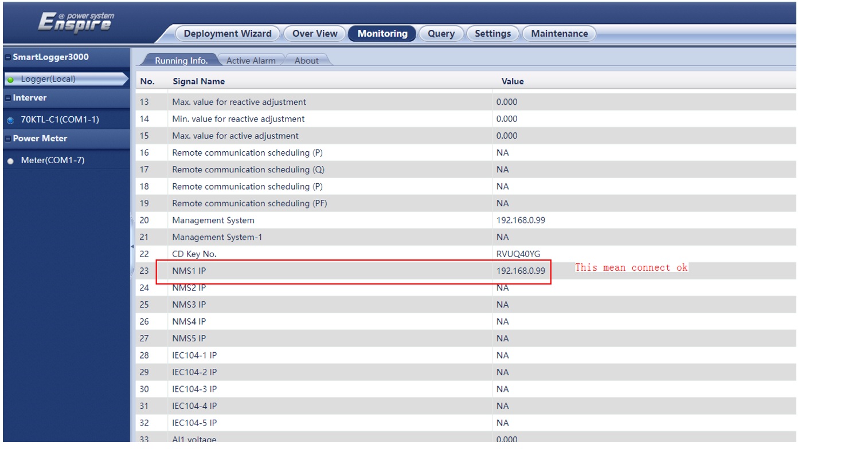Click row number 28
Image resolution: width=868 pixels, height=449 pixels.
[x=144, y=355]
